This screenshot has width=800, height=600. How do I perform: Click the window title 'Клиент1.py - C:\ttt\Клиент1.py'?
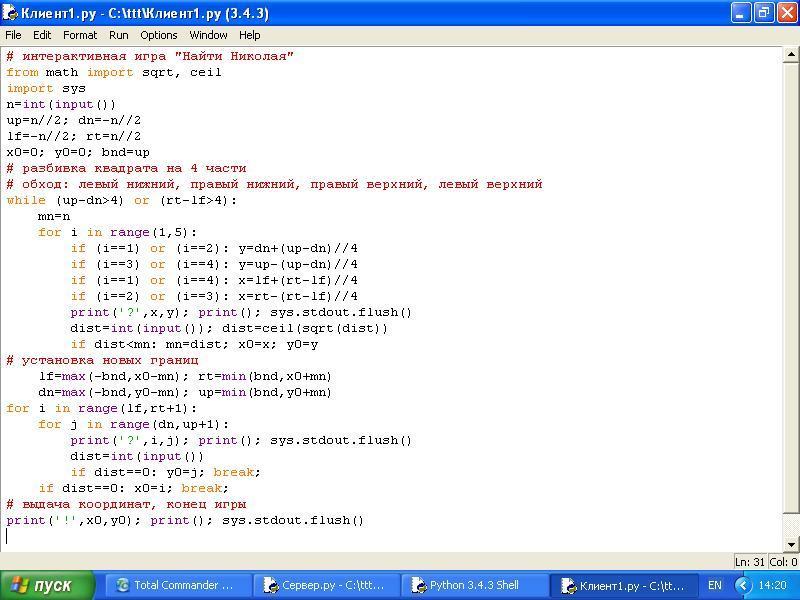click(144, 13)
